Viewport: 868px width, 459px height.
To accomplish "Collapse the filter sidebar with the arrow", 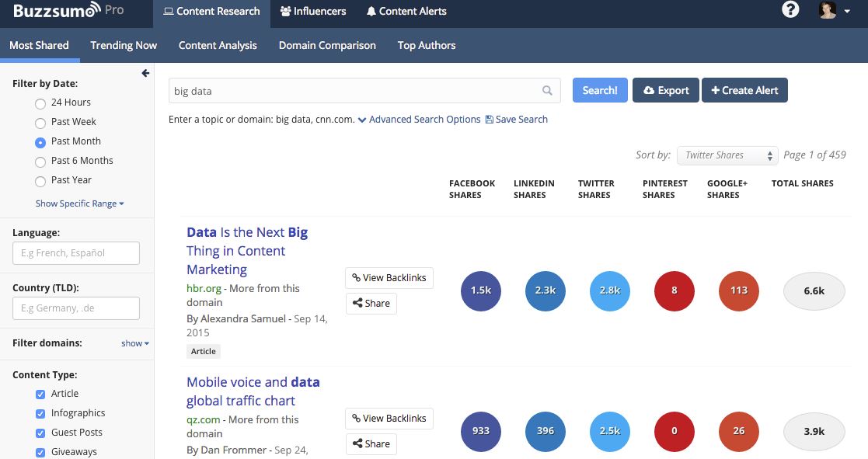I will [145, 72].
